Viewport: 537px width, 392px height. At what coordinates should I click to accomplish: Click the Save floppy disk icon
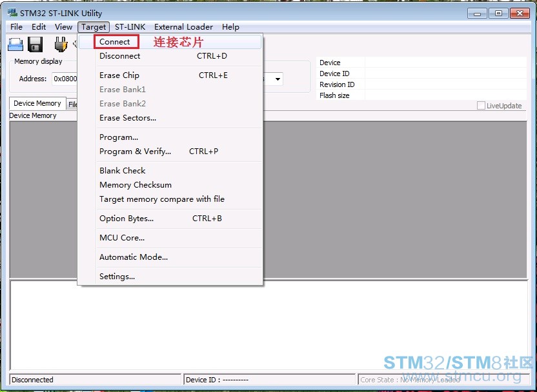35,44
